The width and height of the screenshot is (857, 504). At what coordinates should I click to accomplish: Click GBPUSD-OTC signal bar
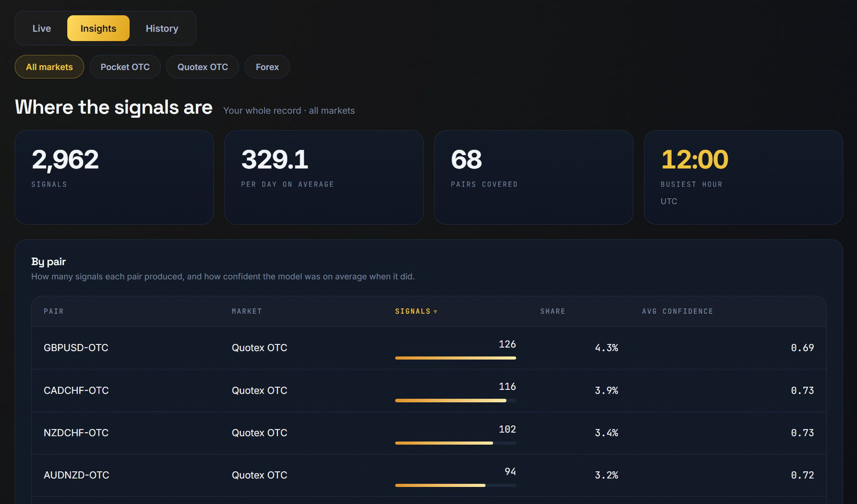click(456, 358)
